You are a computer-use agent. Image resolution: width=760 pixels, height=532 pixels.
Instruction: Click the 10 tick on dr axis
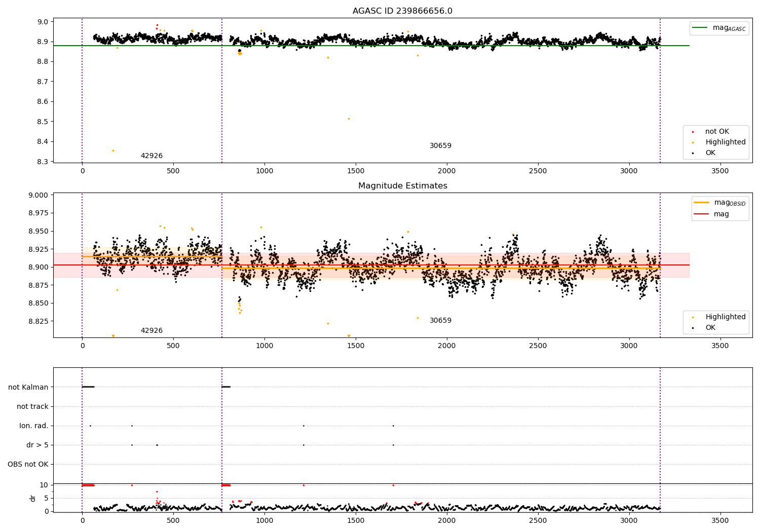45,485
